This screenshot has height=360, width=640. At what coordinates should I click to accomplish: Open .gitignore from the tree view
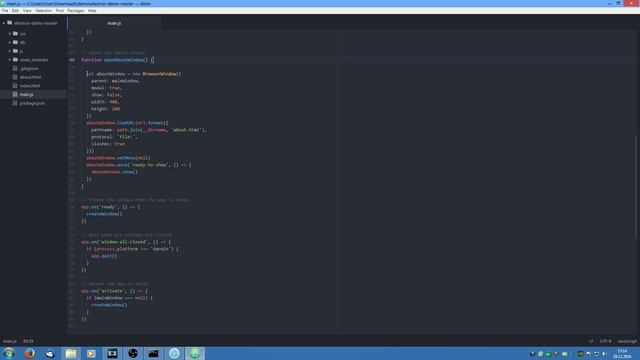pos(29,69)
